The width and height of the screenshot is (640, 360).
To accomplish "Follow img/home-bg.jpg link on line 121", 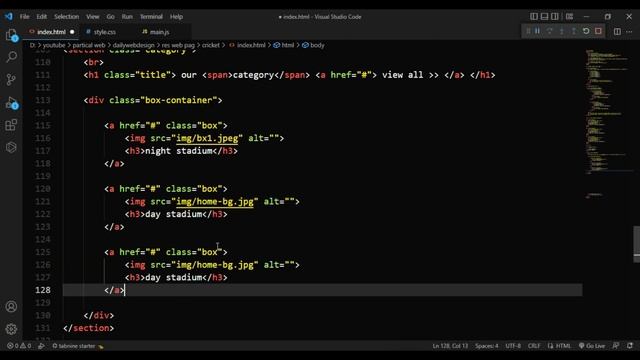I will tap(215, 202).
